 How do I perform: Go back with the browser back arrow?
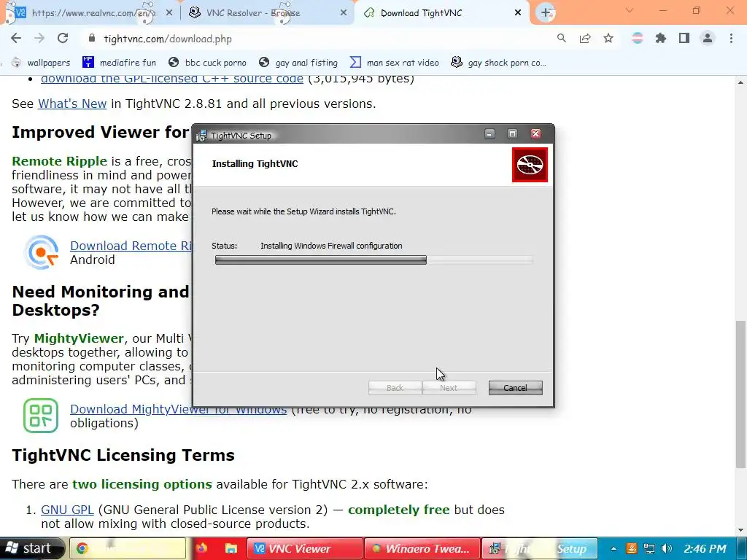click(16, 39)
